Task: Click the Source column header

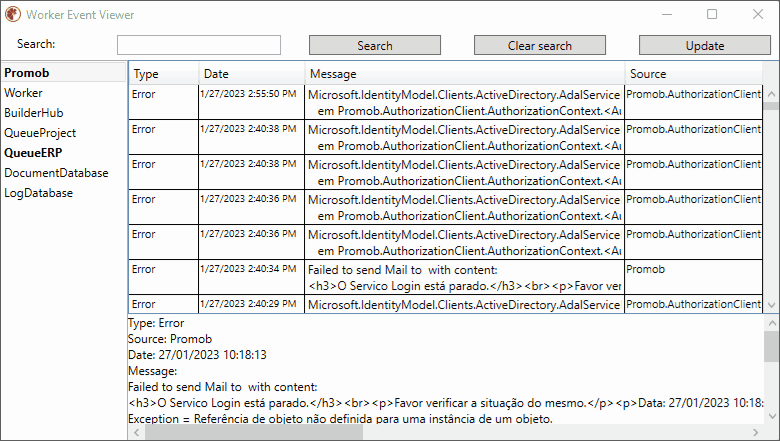Action: (693, 74)
